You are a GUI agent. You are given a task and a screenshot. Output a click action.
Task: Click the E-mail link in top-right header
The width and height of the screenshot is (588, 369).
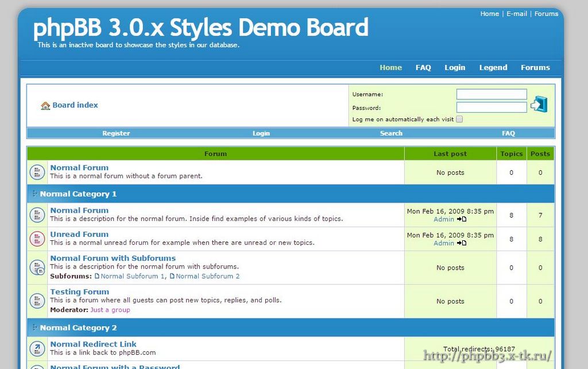coord(517,14)
